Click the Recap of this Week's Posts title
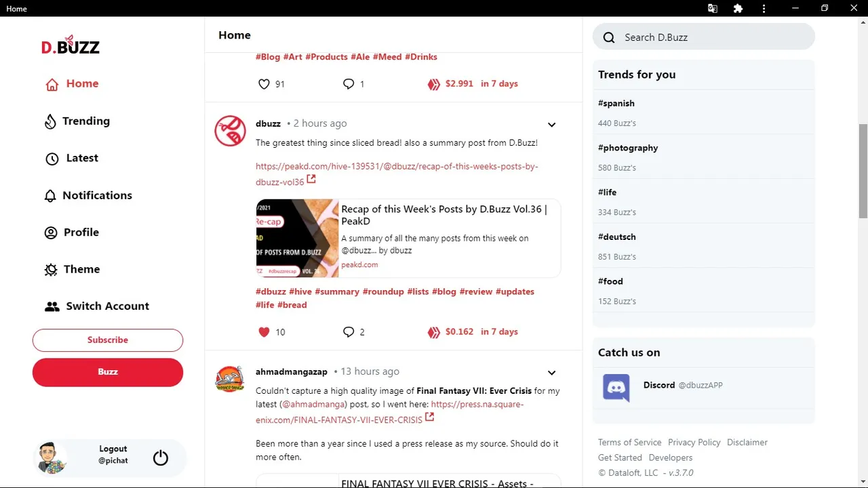Screen dimensions: 868x488 coord(444,216)
